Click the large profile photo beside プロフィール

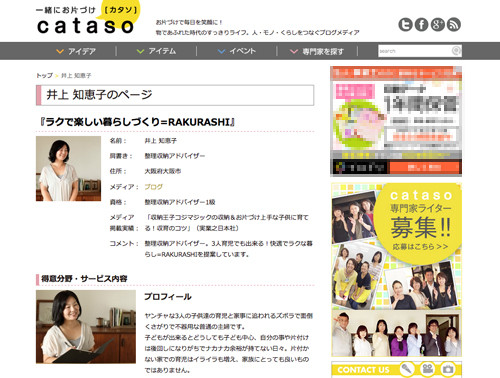coord(86,326)
